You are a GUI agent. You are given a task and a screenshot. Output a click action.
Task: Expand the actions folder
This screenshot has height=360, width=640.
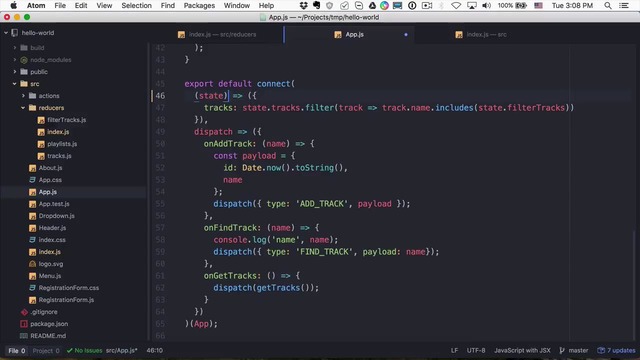tap(23, 96)
